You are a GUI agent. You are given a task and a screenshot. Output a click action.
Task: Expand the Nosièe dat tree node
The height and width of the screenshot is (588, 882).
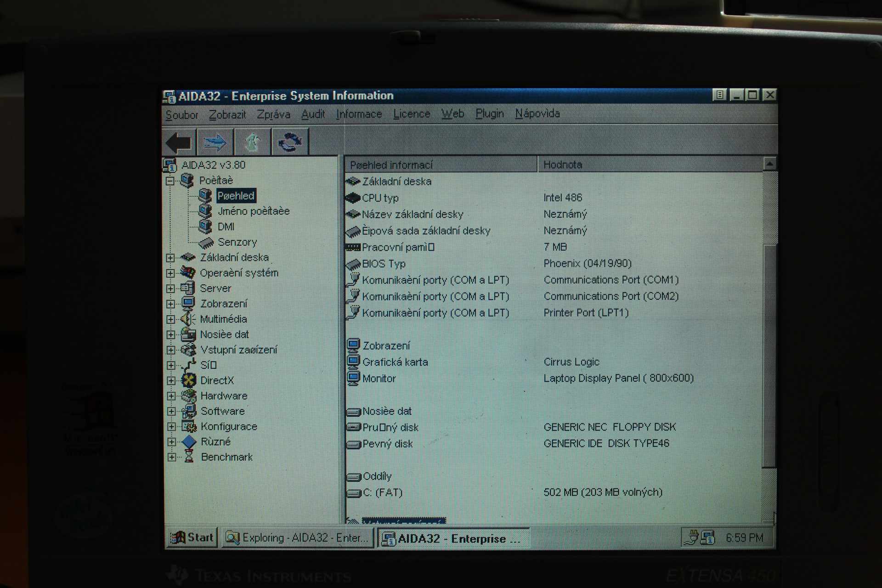pos(171,334)
